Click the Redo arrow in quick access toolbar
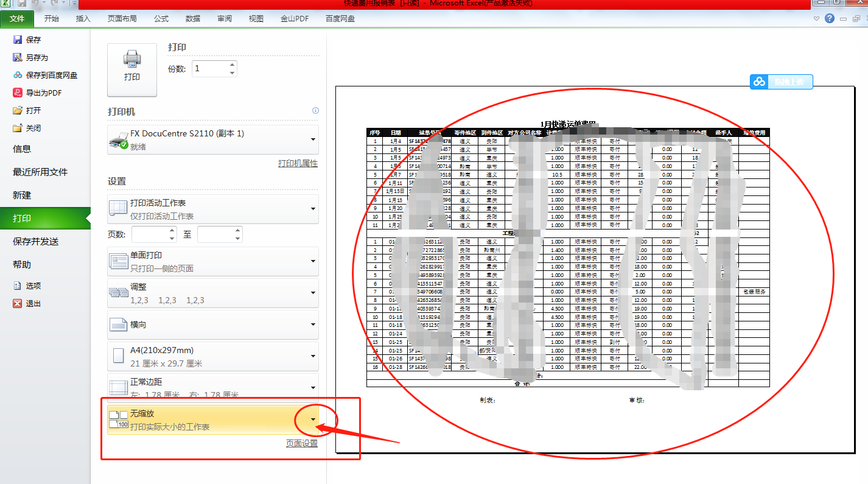The width and height of the screenshot is (868, 484). [x=54, y=4]
